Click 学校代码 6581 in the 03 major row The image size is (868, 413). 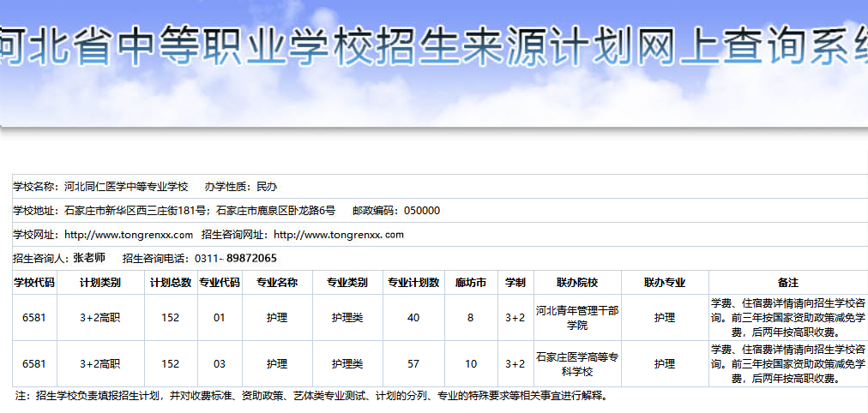(x=34, y=364)
